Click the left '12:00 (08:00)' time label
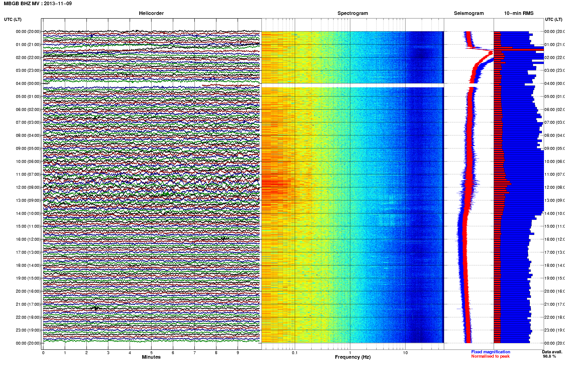The height and width of the screenshot is (368, 588). (28, 187)
